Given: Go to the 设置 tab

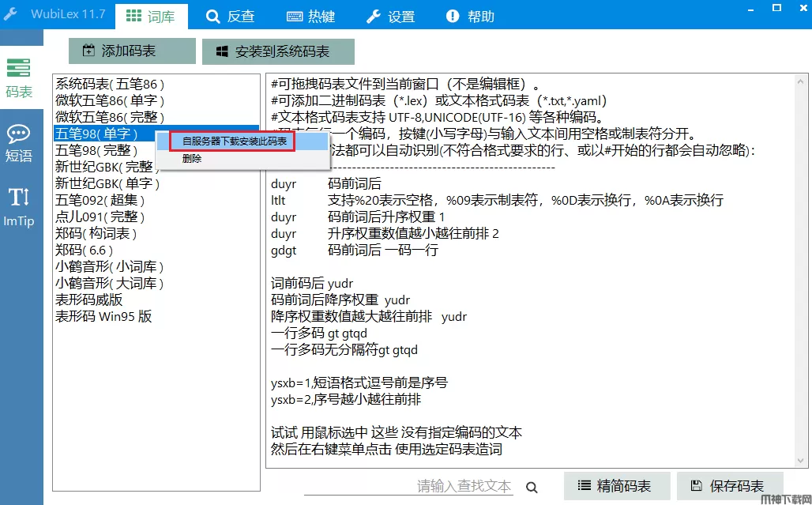Looking at the screenshot, I should pos(390,16).
